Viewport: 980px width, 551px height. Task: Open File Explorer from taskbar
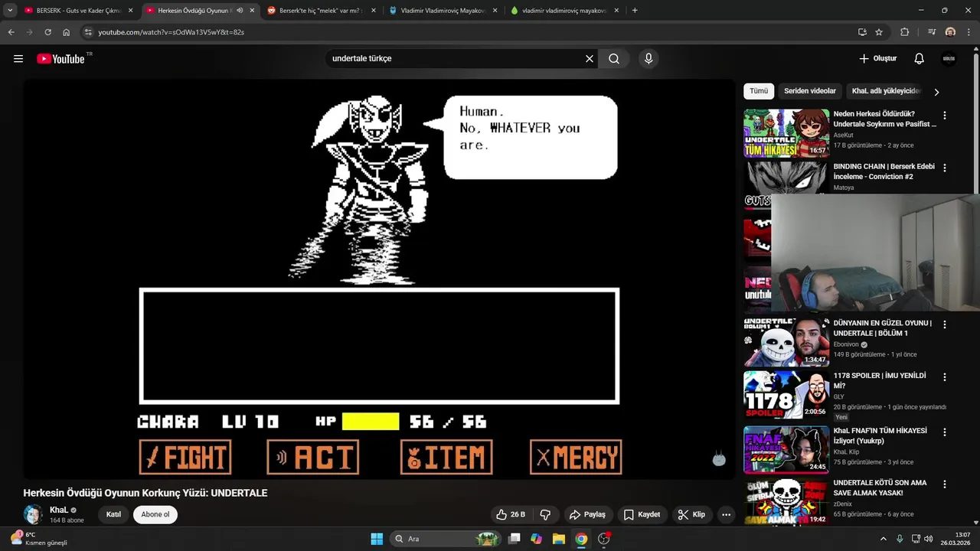(x=559, y=539)
